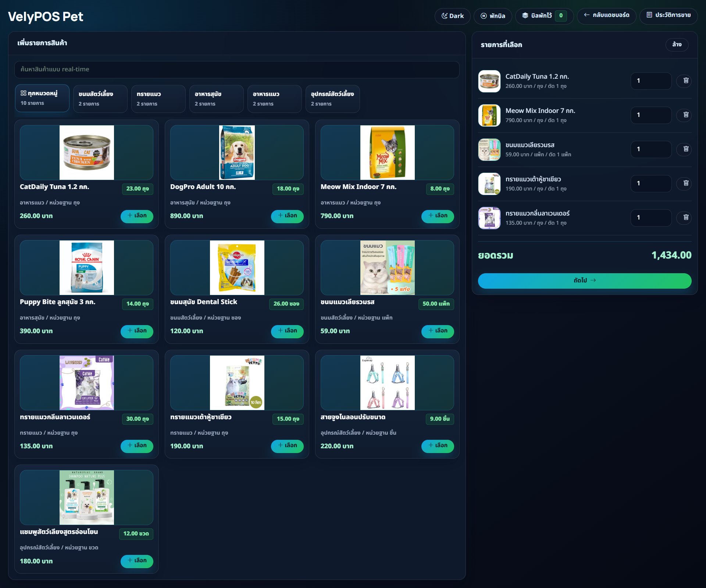Edit quantity field for Meow Mix Indoor

(651, 115)
